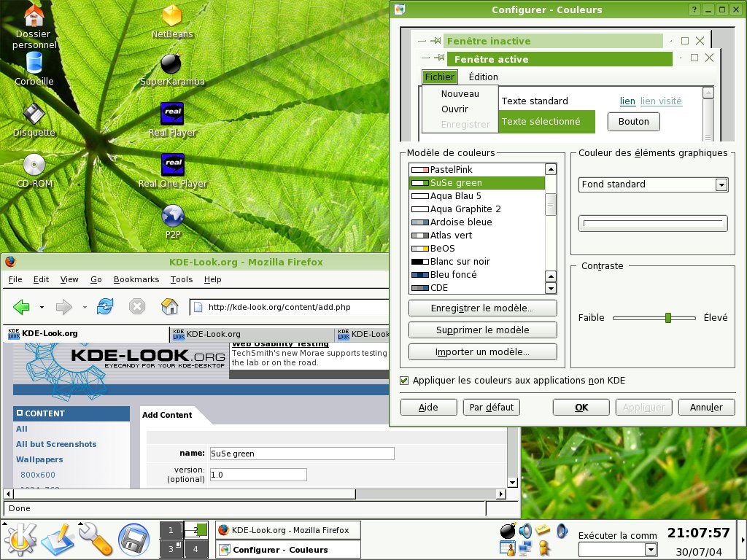Click the name field with SuSe green

[302, 454]
